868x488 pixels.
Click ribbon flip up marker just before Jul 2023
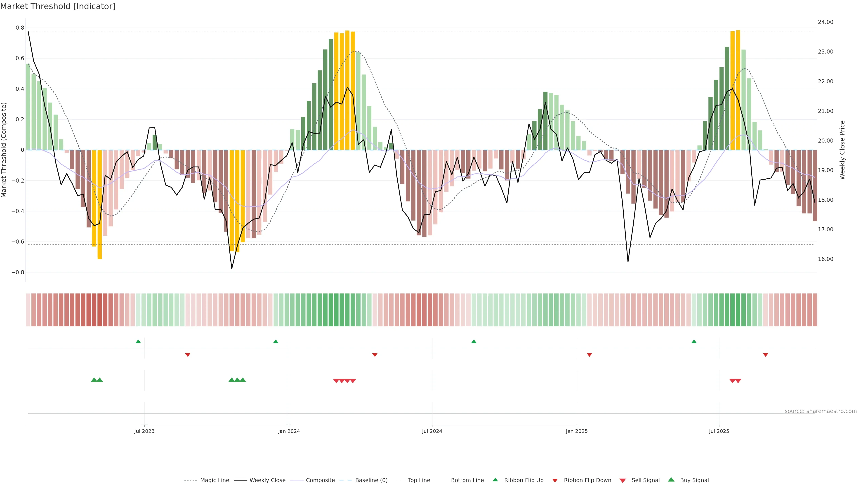click(138, 342)
